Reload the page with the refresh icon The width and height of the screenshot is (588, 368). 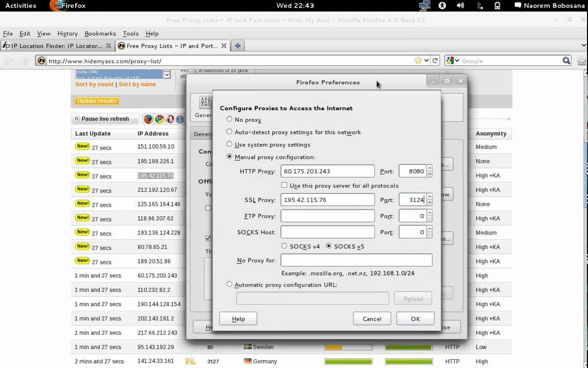[x=435, y=60]
